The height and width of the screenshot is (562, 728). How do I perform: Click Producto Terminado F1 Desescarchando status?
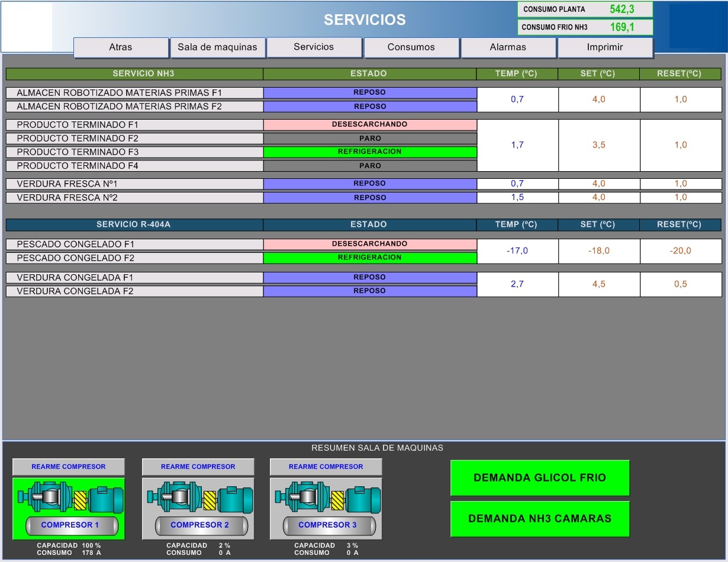click(369, 125)
